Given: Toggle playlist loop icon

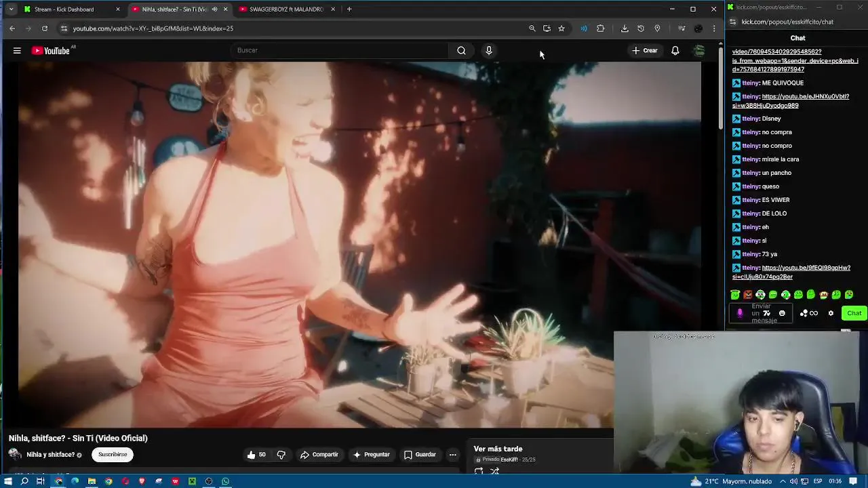Looking at the screenshot, I should [479, 471].
